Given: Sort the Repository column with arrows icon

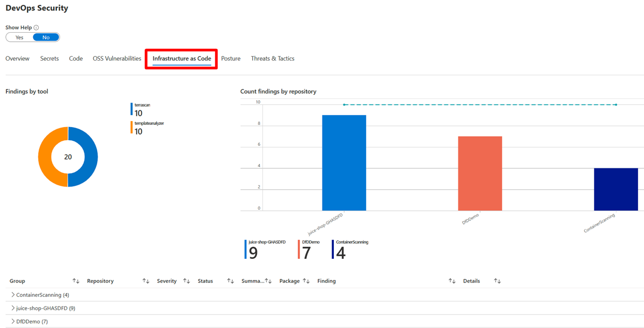Looking at the screenshot, I should pyautogui.click(x=145, y=281).
